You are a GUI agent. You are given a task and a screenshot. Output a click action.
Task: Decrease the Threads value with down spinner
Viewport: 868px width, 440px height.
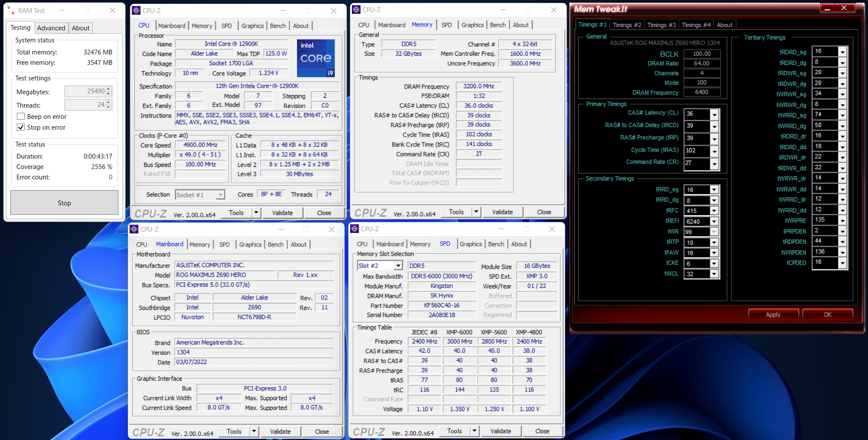(108, 107)
